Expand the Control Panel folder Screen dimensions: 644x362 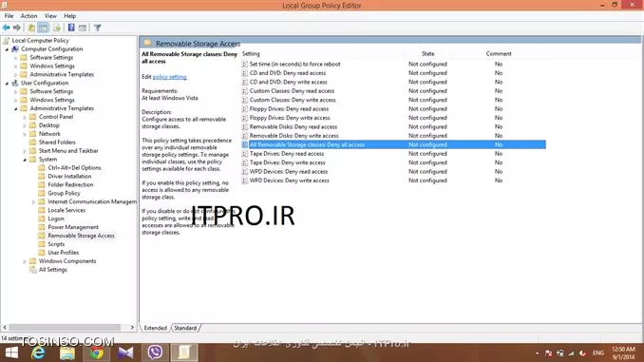pos(25,117)
